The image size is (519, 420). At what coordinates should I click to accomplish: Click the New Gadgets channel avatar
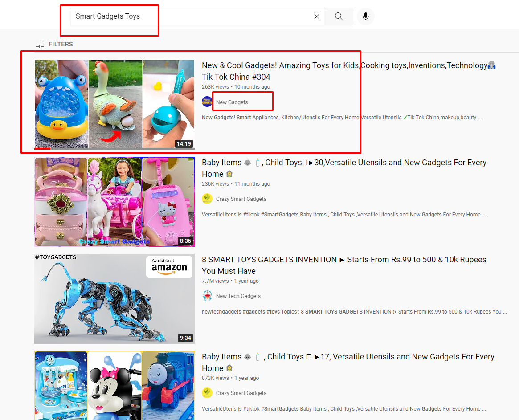(x=207, y=102)
